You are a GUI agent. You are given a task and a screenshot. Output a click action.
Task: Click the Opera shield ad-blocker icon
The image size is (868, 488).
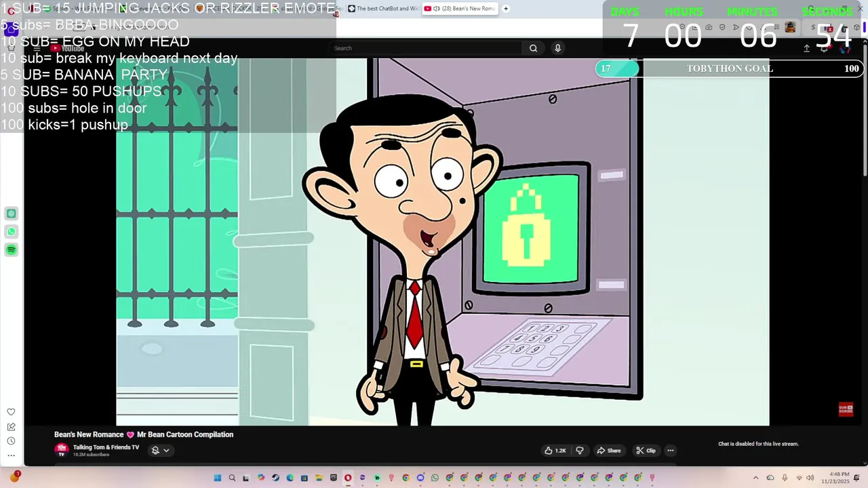[722, 27]
